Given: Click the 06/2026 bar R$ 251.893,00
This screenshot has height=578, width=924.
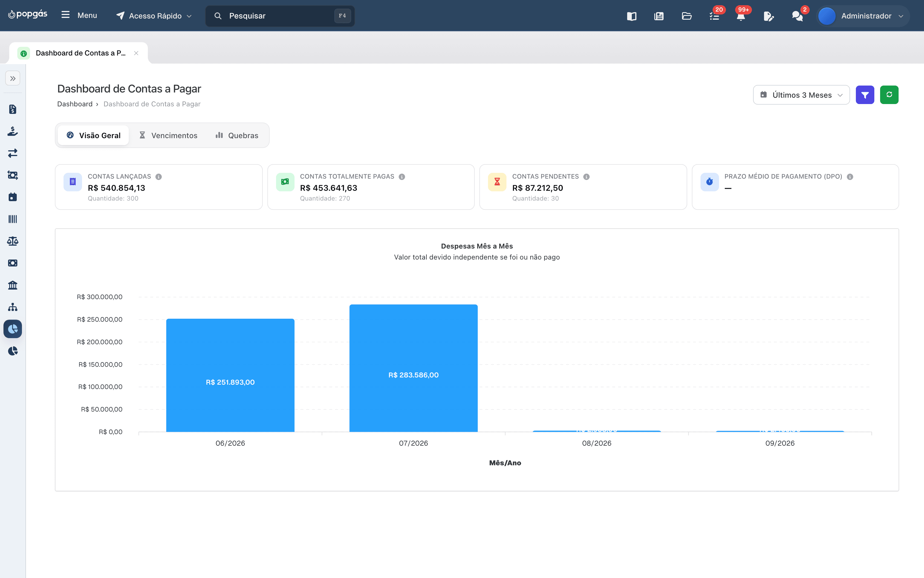Looking at the screenshot, I should (x=230, y=375).
